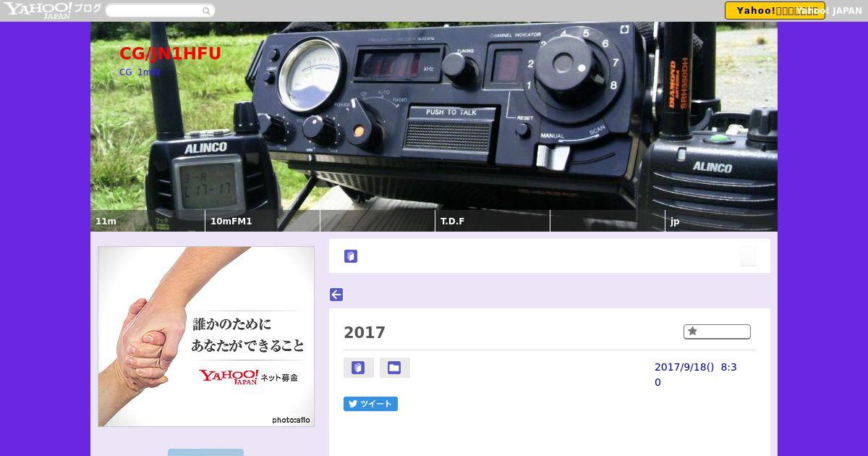Open the Yahoo! net donation ad banner

[x=206, y=337]
